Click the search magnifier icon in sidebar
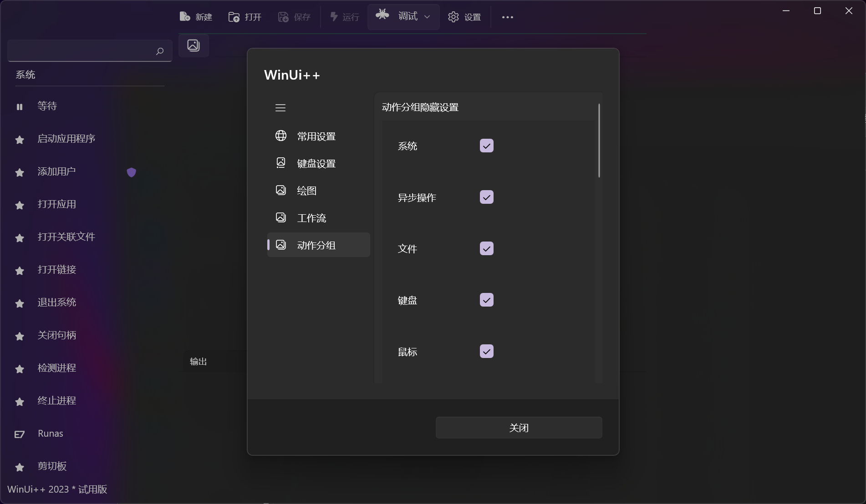This screenshot has height=504, width=866. (160, 51)
